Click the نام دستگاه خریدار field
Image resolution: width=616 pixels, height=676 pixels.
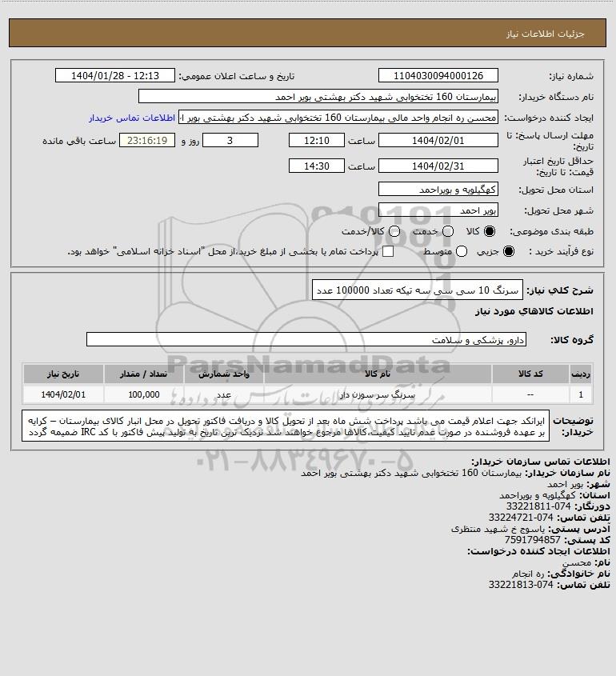[x=318, y=97]
